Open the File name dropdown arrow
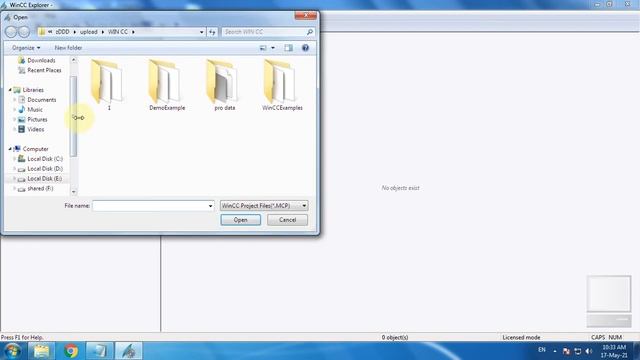The image size is (640, 360). point(211,206)
